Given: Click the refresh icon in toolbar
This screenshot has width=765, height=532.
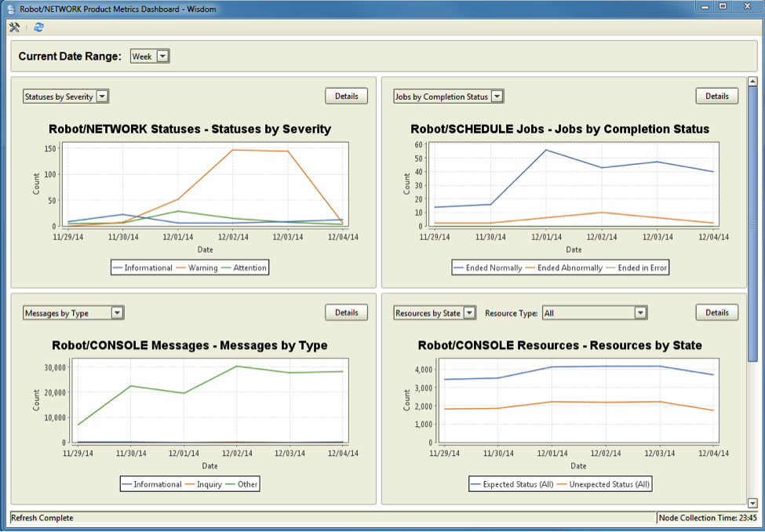Looking at the screenshot, I should (39, 27).
